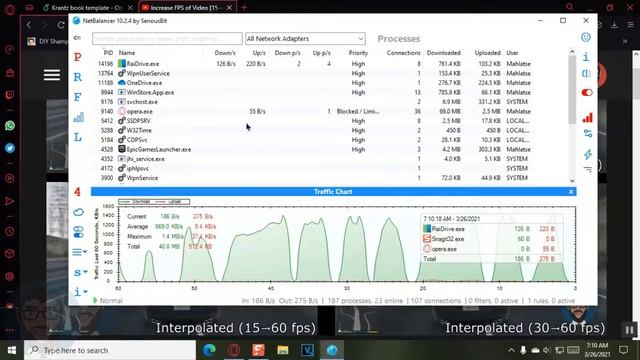This screenshot has width=640, height=360.
Task: Sort by the Priority column header
Action: [x=358, y=53]
